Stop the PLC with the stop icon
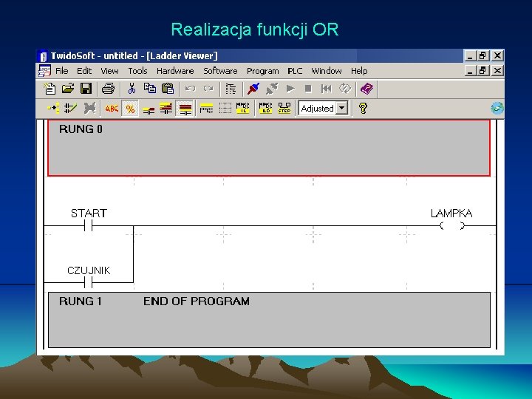 click(x=308, y=89)
